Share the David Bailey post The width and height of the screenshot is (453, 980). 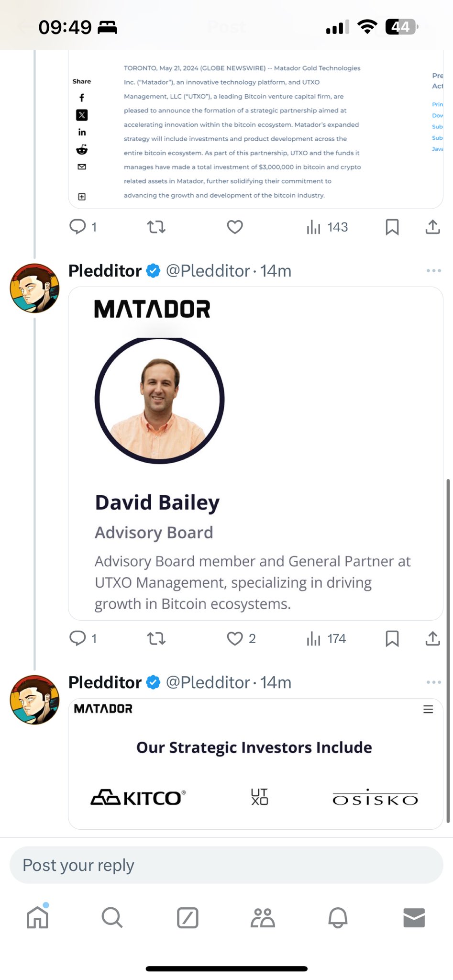pyautogui.click(x=432, y=638)
